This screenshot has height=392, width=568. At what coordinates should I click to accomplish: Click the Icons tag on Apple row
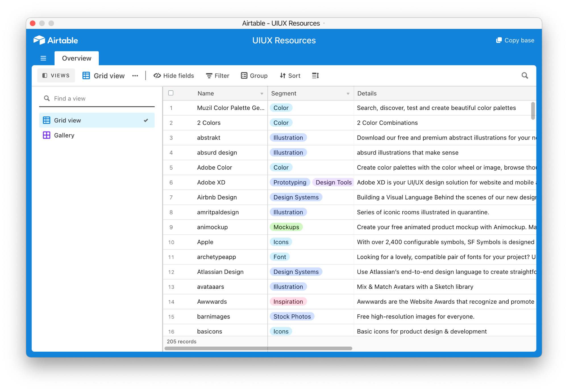tap(281, 242)
